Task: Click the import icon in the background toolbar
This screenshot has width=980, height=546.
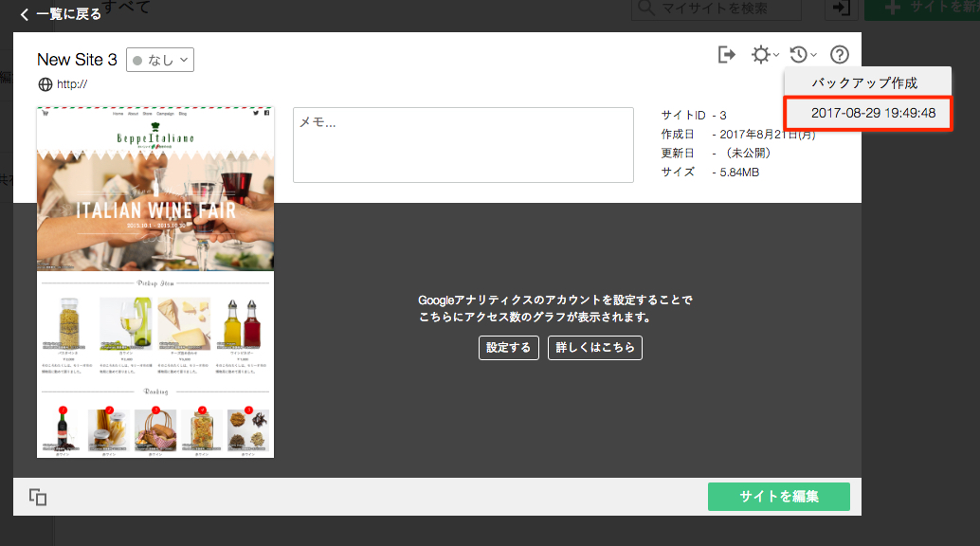Action: (x=842, y=9)
